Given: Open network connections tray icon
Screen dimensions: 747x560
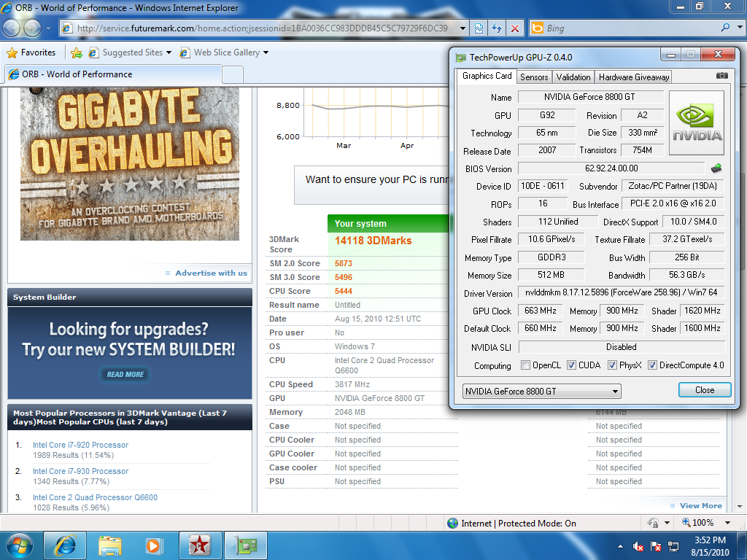Looking at the screenshot, I should click(x=673, y=546).
